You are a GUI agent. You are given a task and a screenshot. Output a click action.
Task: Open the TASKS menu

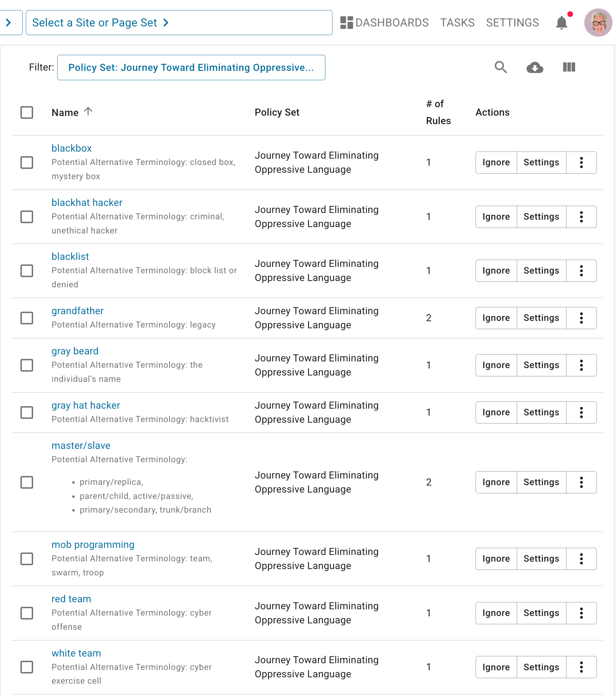[457, 22]
